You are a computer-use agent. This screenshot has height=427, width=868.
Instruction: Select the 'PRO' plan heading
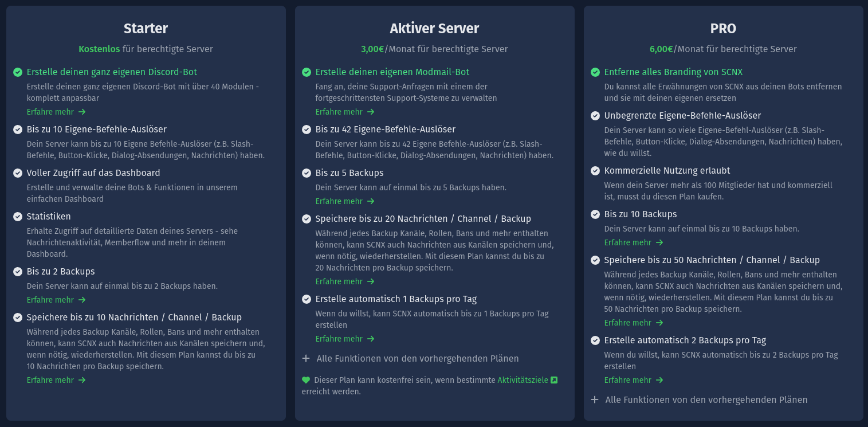click(x=723, y=28)
